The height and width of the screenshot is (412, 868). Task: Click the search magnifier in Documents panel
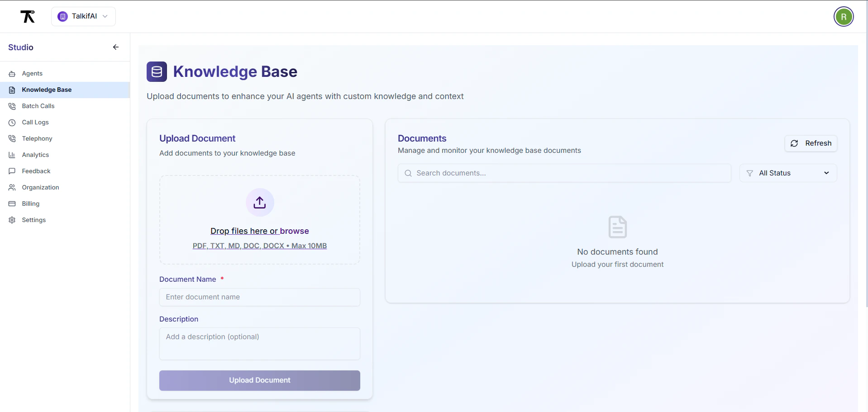pyautogui.click(x=408, y=173)
